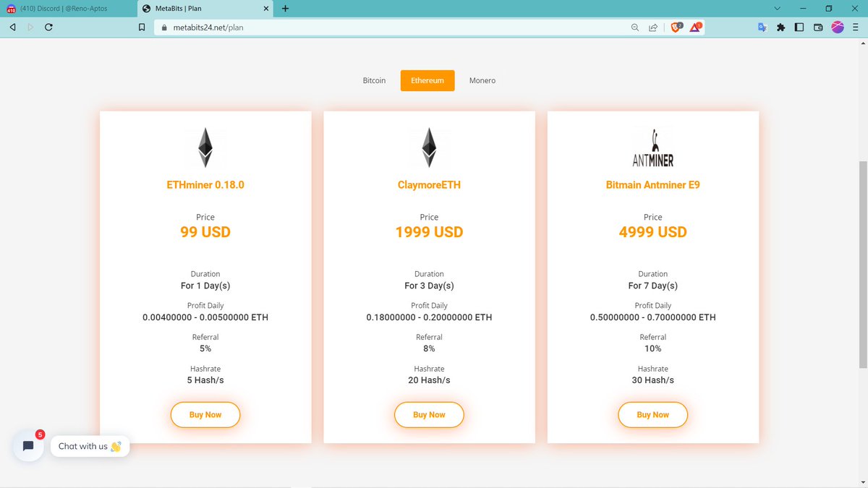Click the "For 1 Day(s)" duration
This screenshot has height=488, width=868.
205,286
